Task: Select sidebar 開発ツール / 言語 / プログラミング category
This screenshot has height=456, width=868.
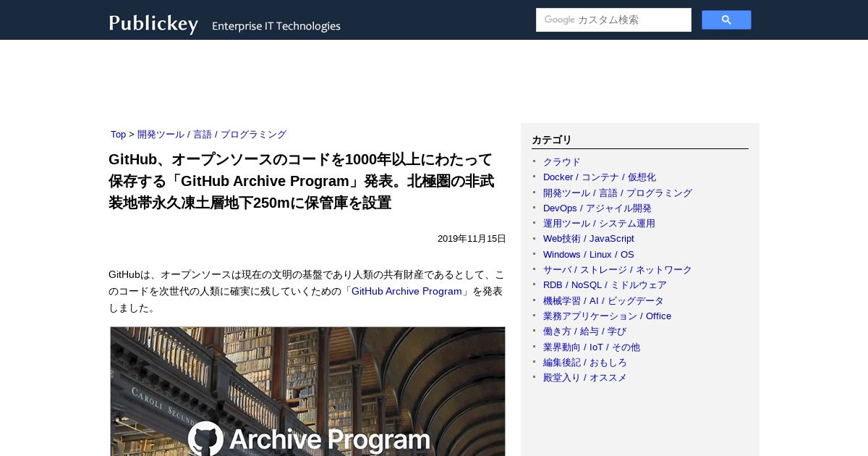Action: point(618,193)
